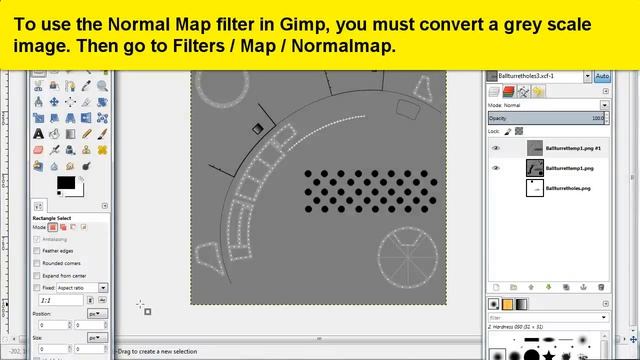640x360 pixels.
Task: Select the Paths tool
Action: click(70, 86)
